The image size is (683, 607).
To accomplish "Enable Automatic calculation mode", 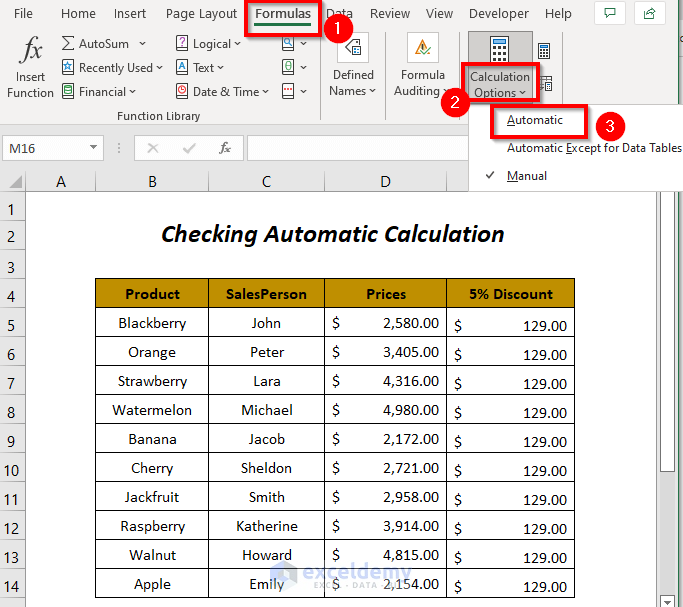I will 535,120.
